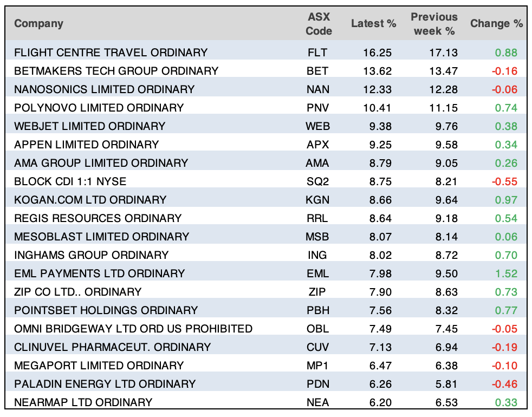Click the NAN ASX code

(317, 89)
